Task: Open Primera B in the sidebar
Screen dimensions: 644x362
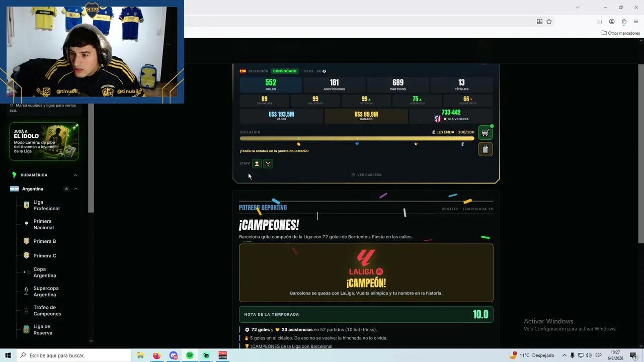Action: pyautogui.click(x=44, y=241)
